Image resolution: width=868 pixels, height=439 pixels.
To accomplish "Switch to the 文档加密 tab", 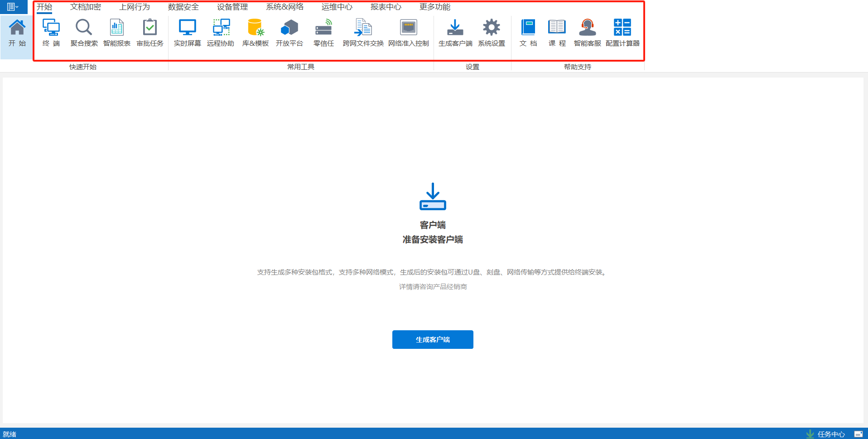I will point(86,7).
